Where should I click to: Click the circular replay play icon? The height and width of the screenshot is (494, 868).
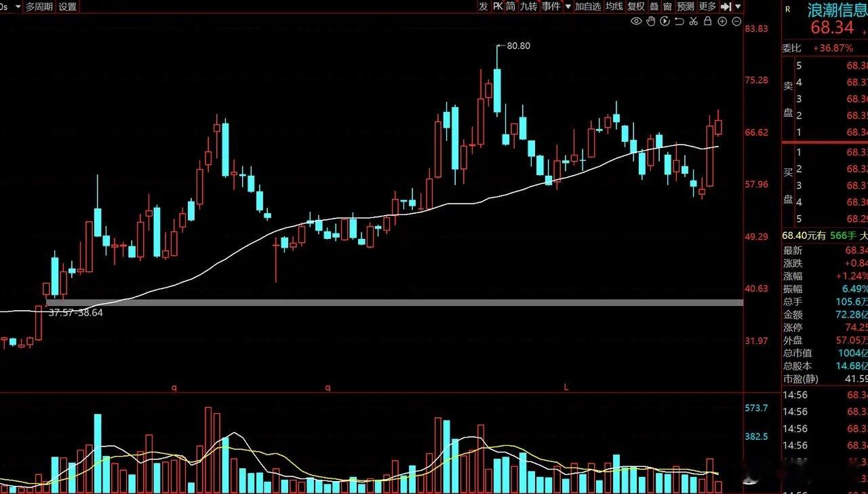point(665,21)
